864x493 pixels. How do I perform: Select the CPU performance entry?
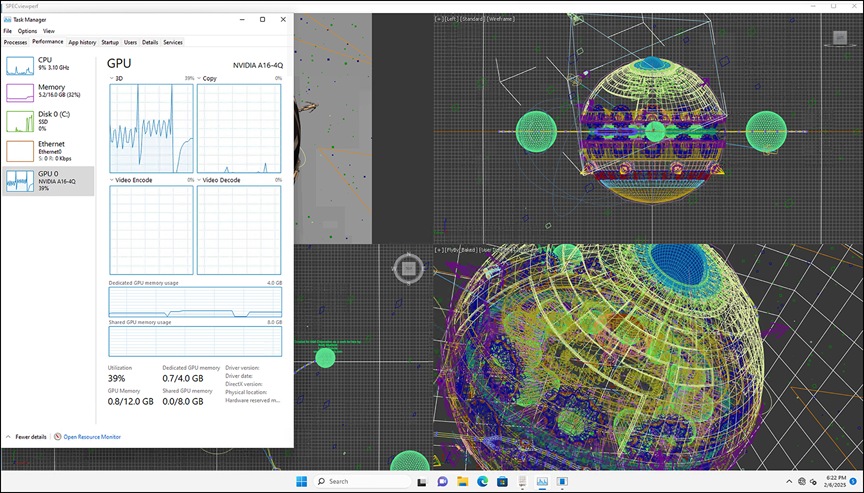pos(48,65)
